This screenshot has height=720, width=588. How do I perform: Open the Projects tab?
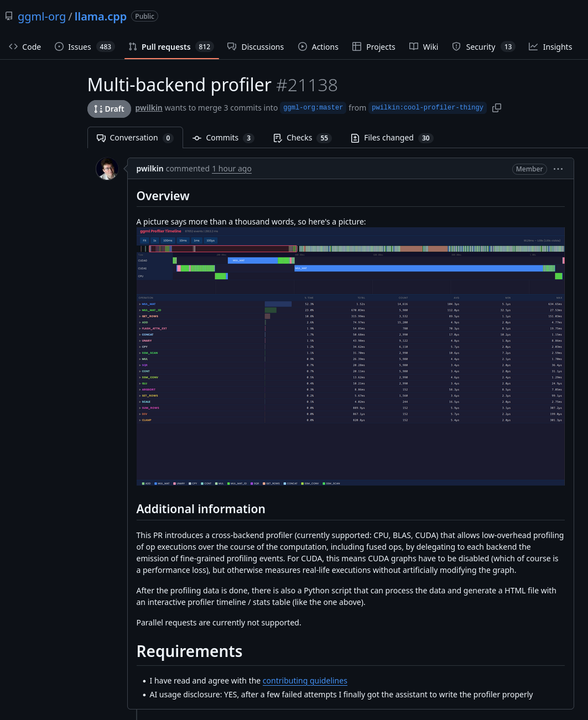point(374,47)
